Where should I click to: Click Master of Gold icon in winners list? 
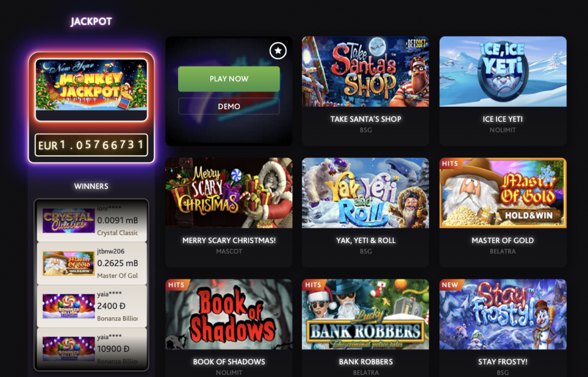point(69,263)
